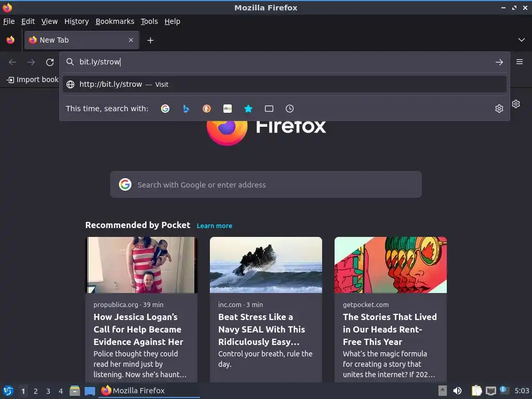The height and width of the screenshot is (399, 532).
Task: Open volume control in system tray
Action: 457,391
